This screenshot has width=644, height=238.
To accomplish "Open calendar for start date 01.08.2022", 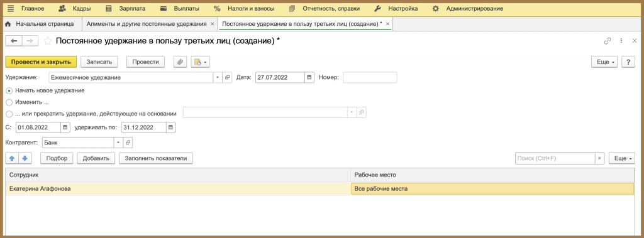I will tap(65, 127).
